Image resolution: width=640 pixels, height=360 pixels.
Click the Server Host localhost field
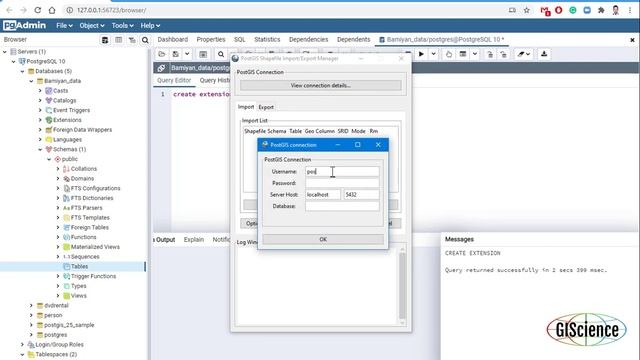[322, 194]
